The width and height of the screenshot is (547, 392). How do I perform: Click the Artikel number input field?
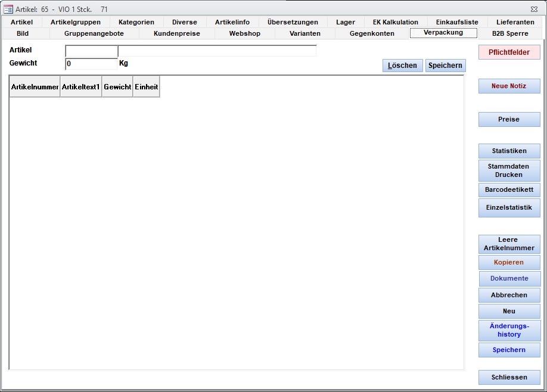pyautogui.click(x=91, y=51)
